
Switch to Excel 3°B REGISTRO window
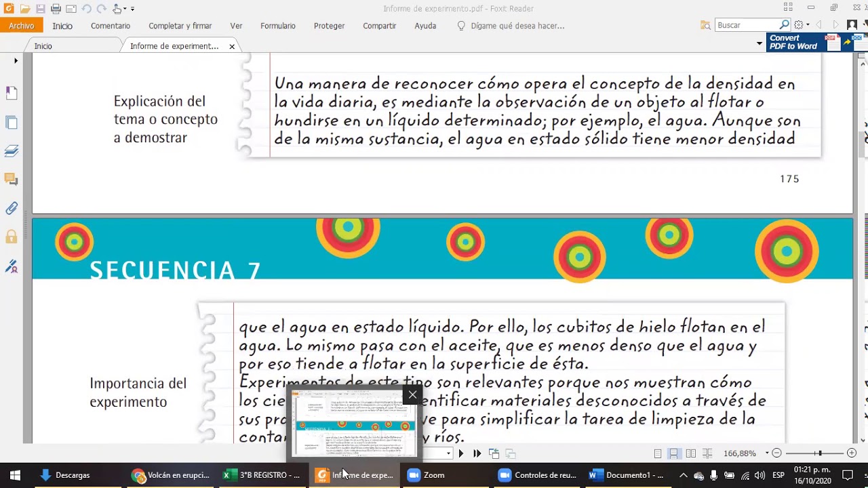coord(262,475)
